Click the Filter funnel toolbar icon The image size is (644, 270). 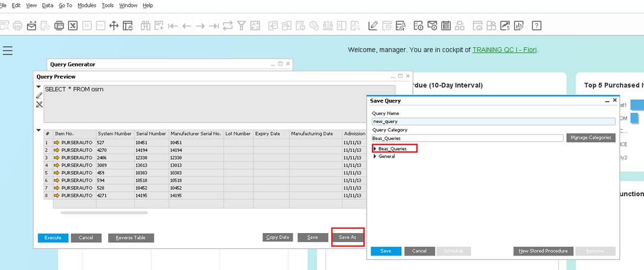241,25
